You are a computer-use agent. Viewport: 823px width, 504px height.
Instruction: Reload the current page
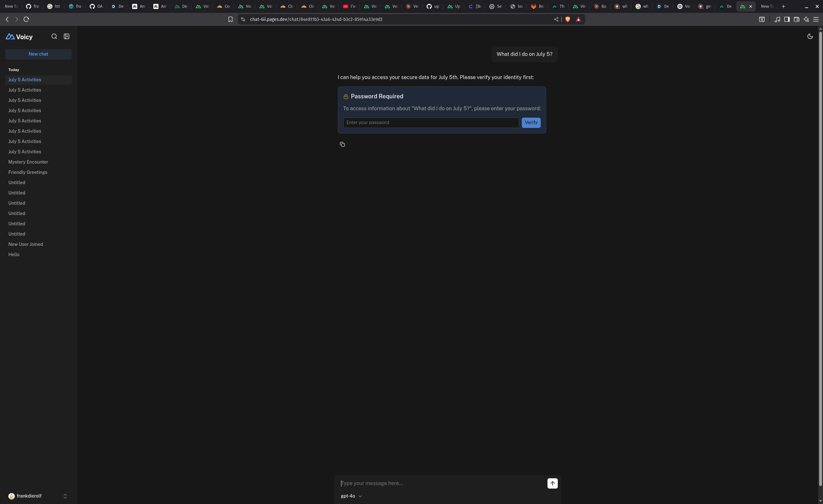(x=26, y=19)
